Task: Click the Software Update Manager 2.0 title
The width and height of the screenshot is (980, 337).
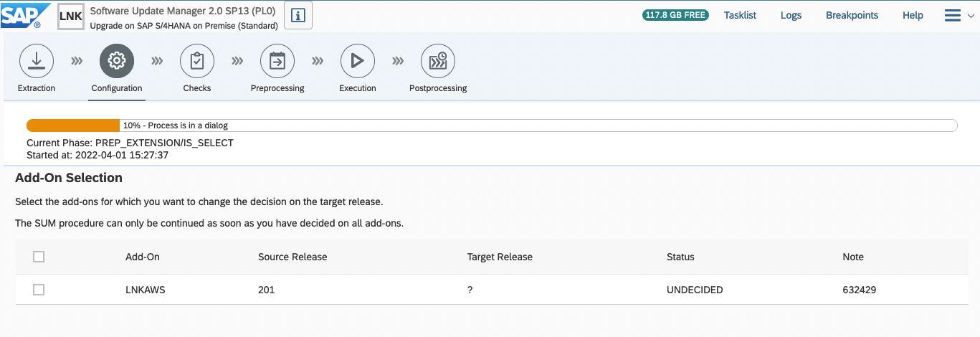Action: pyautogui.click(x=183, y=11)
